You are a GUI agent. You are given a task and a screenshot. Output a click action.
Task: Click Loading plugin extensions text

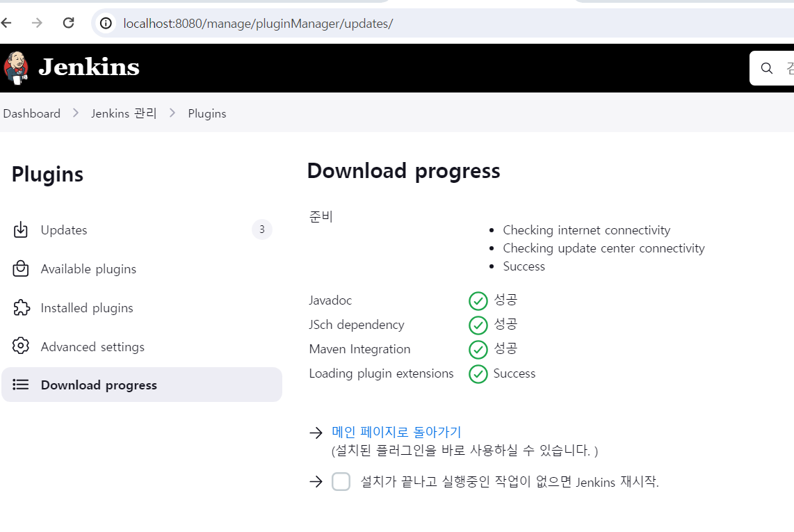[x=381, y=373]
